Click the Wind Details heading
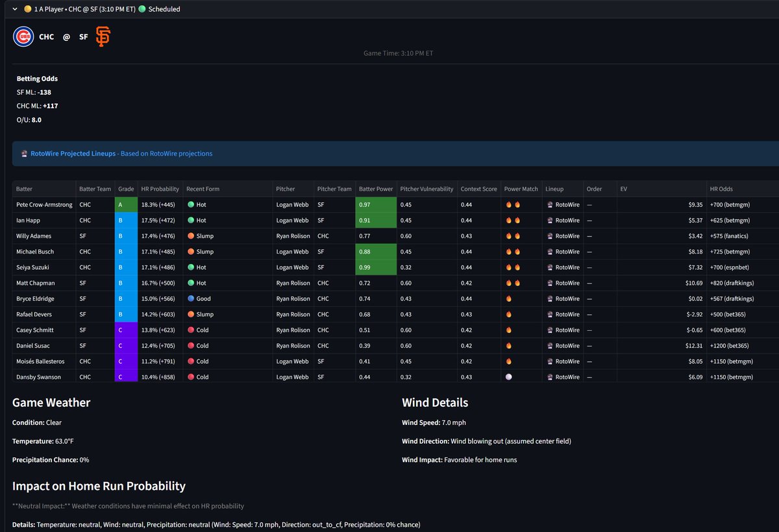This screenshot has height=532, width=779. click(435, 402)
